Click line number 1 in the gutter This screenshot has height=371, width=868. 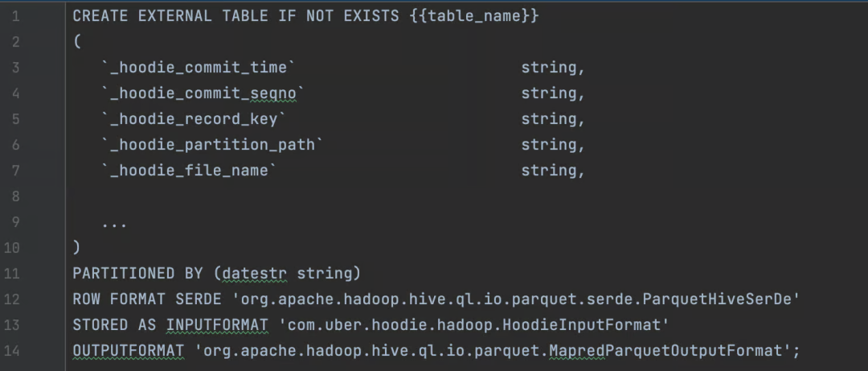pos(15,16)
